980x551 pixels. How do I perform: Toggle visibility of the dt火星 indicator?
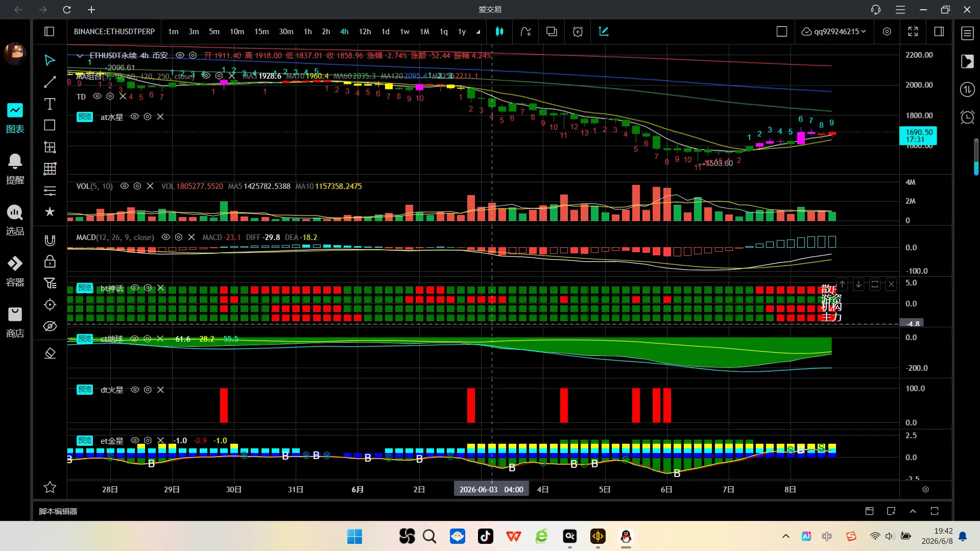point(135,390)
